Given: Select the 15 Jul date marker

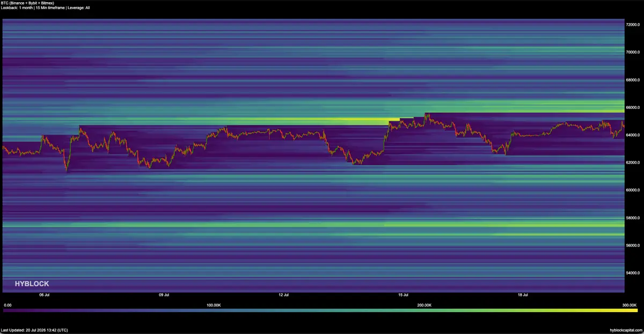Looking at the screenshot, I should pos(404,295).
